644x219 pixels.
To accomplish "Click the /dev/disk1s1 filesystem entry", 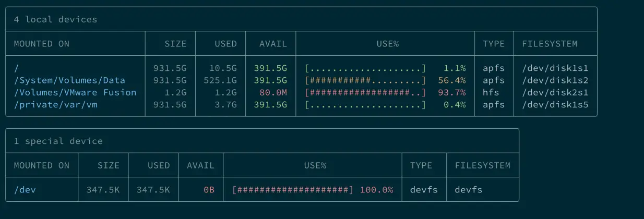I will pyautogui.click(x=555, y=68).
